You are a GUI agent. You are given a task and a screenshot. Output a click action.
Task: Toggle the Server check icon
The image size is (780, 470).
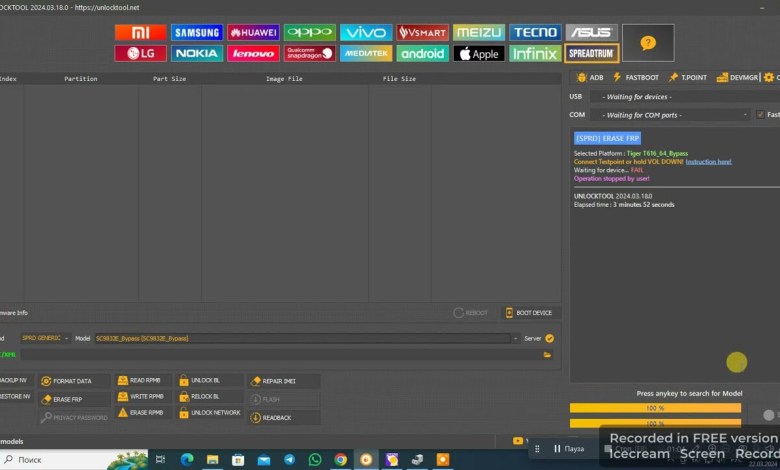549,339
